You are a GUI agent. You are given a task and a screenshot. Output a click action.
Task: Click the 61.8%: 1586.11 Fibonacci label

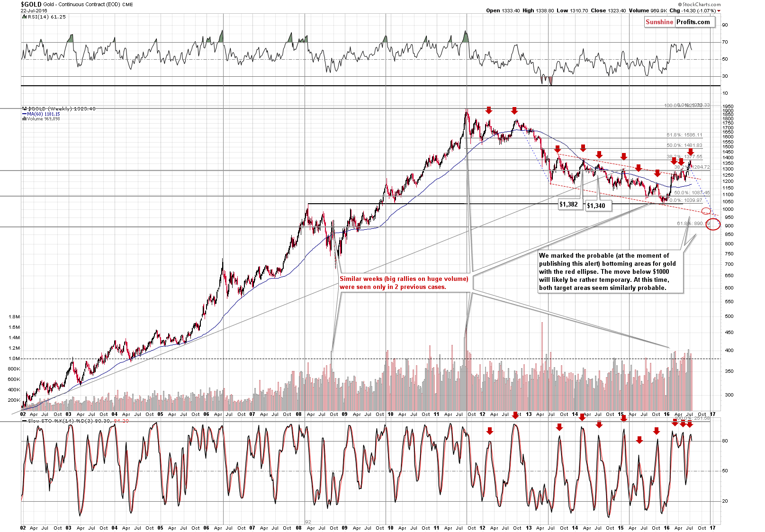click(x=684, y=135)
